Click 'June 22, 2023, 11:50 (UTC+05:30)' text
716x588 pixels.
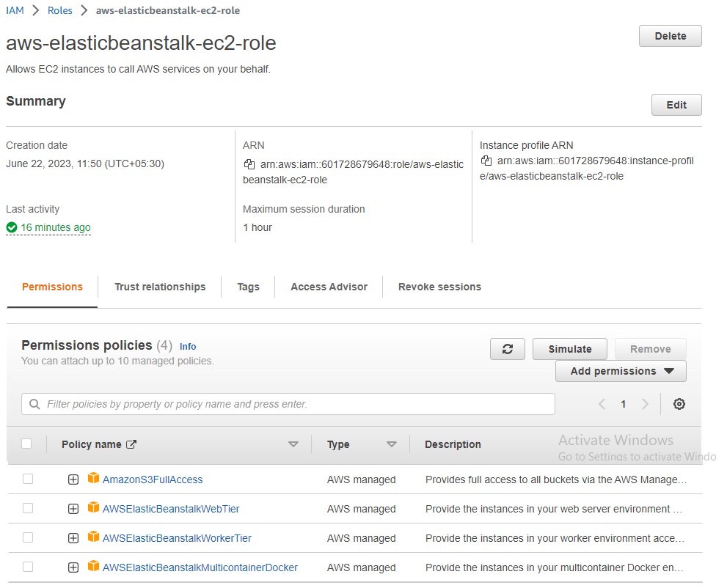tap(85, 163)
